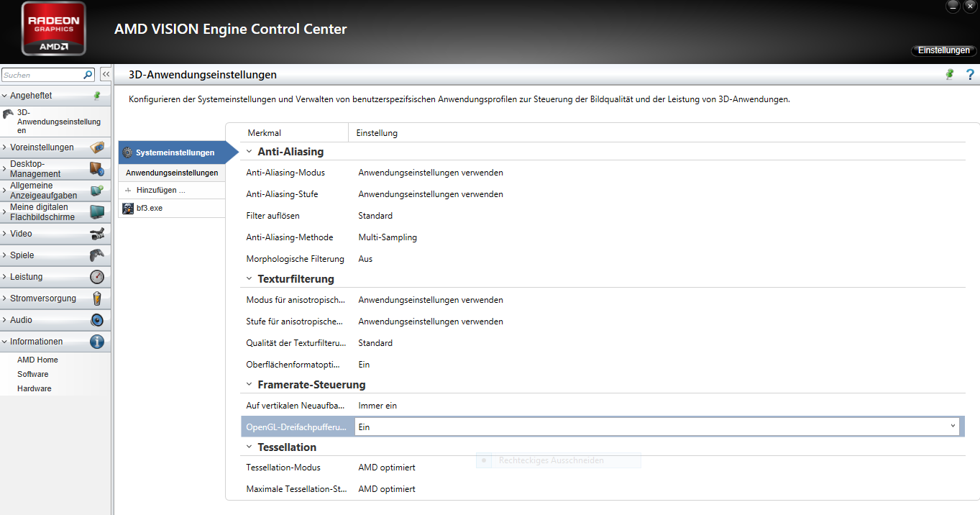Image resolution: width=980 pixels, height=515 pixels.
Task: Click the Merkmal column header
Action: point(287,133)
